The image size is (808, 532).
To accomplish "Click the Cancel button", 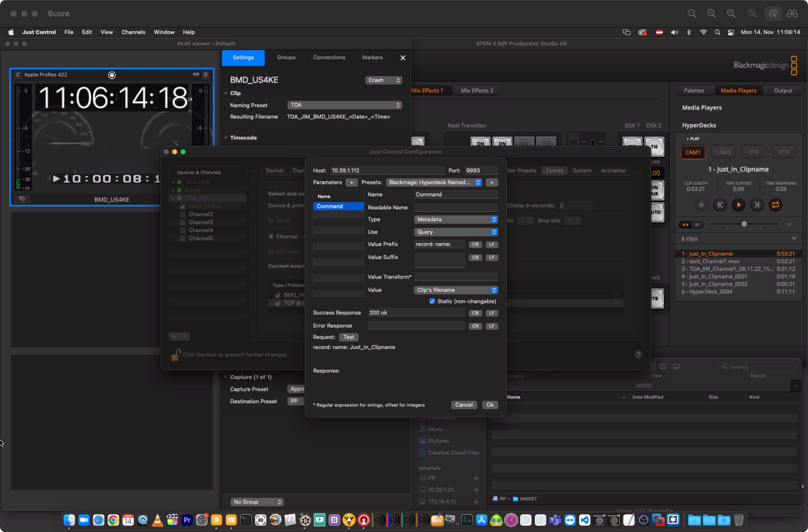I will tap(463, 405).
